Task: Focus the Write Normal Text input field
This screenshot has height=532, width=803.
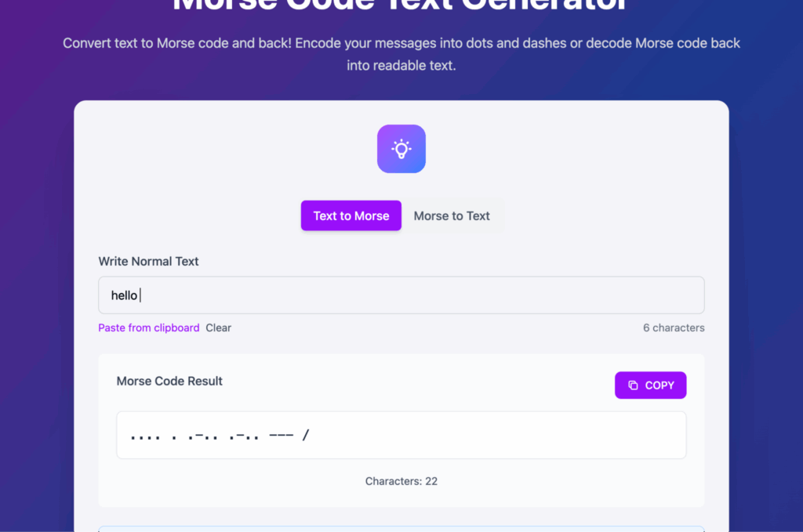Action: click(x=401, y=295)
